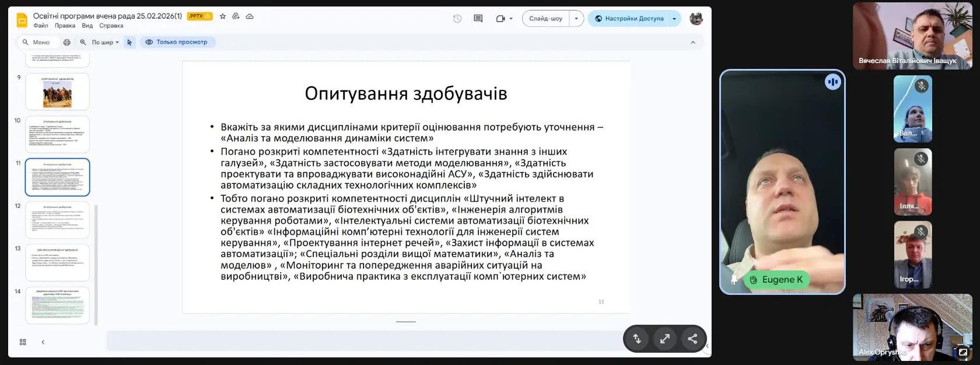980x365 pixels.
Task: Open the Google account avatar
Action: [x=696, y=19]
